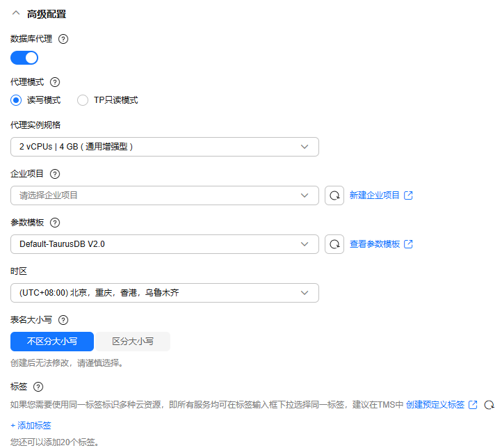The width and height of the screenshot is (502, 448).
Task: Choose the 区分大小写 option
Action: 133,342
